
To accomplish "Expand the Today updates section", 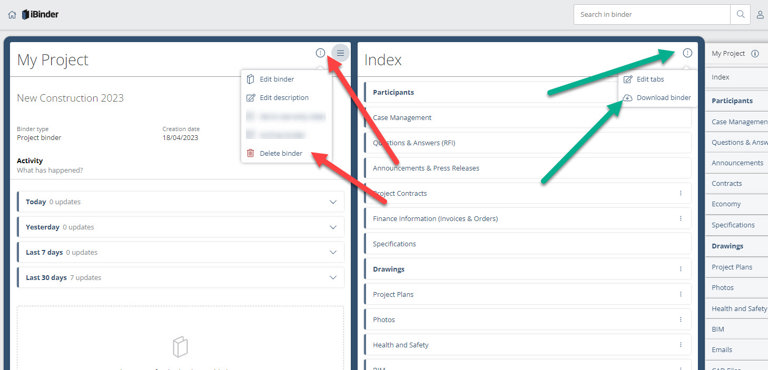I will pyautogui.click(x=181, y=202).
